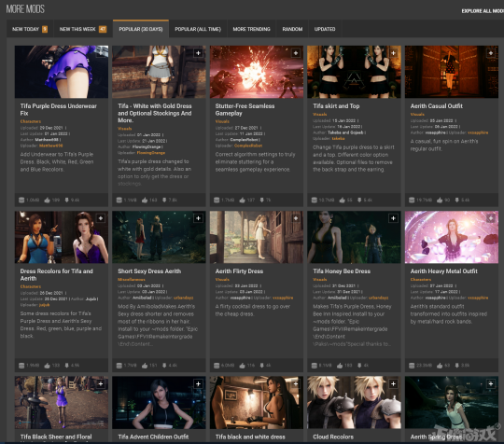Open the Aerith Heavy Metal Outfit thumbnail

452,237
